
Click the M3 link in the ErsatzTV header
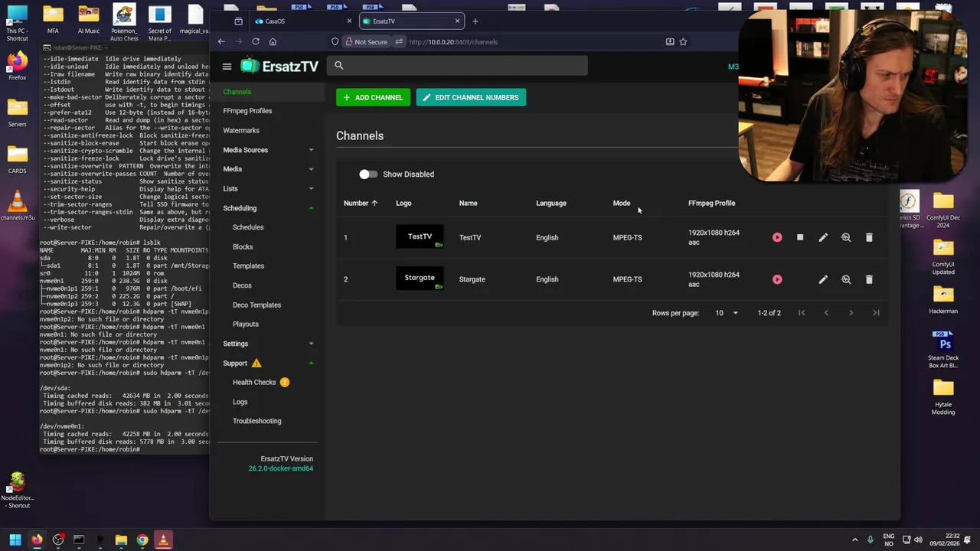tap(733, 67)
